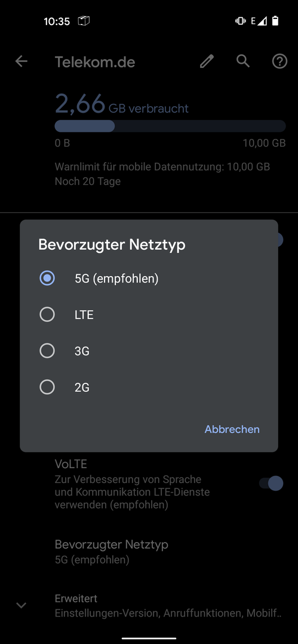The height and width of the screenshot is (644, 298).
Task: Open Bevorzugter Netztyp setting entry
Action: click(149, 552)
